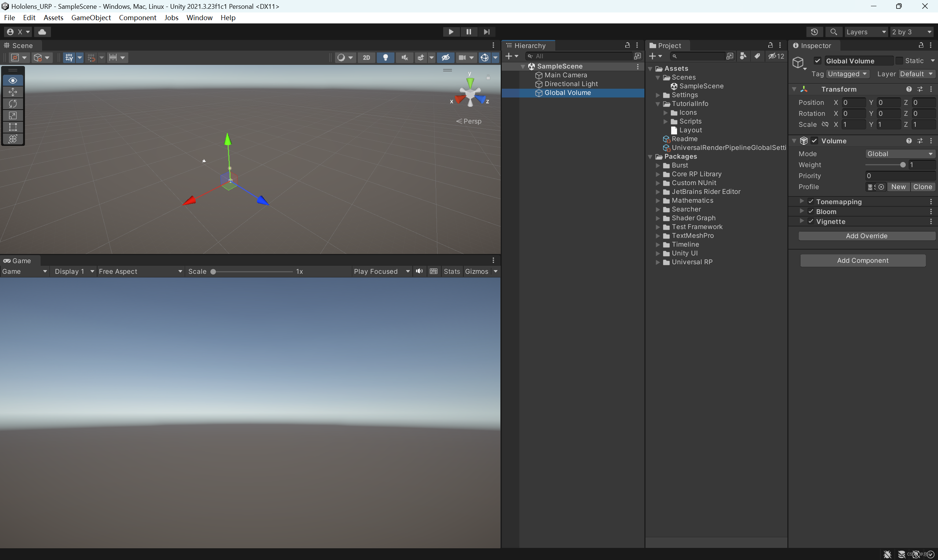Click the Undo History icon

[814, 32]
